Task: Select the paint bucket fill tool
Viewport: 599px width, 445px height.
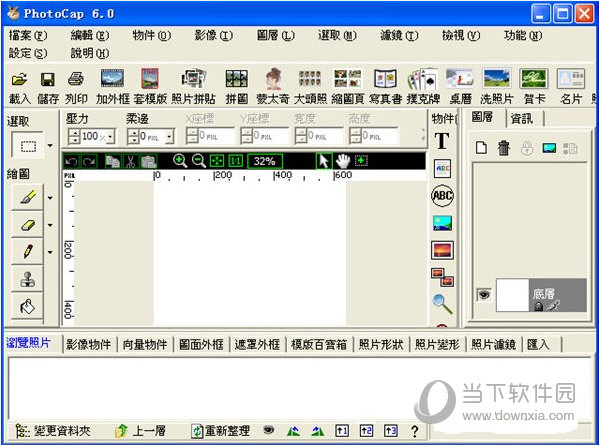Action: 28,306
